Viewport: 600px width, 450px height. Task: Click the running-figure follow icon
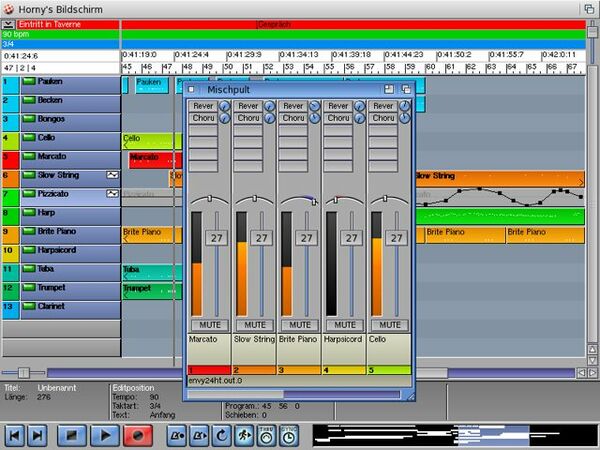point(243,435)
